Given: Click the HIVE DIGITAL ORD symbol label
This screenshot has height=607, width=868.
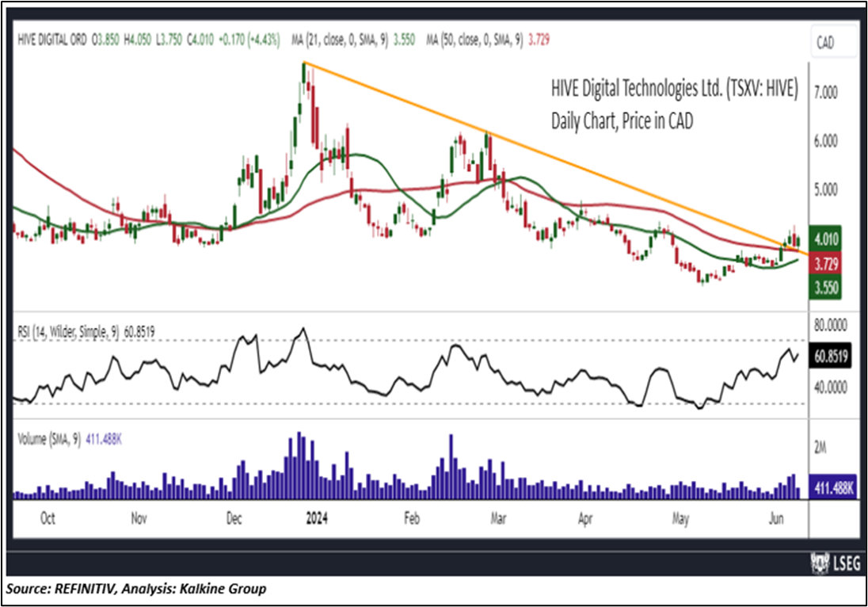Looking at the screenshot, I should (52, 40).
